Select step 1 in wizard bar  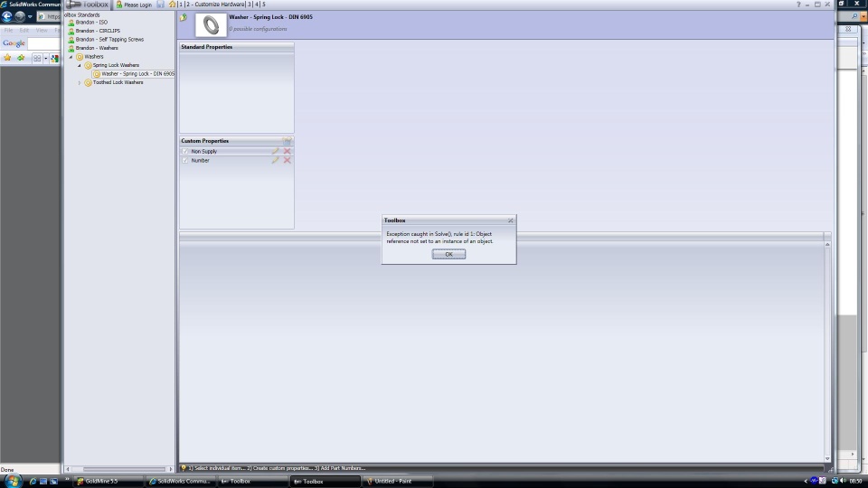181,4
